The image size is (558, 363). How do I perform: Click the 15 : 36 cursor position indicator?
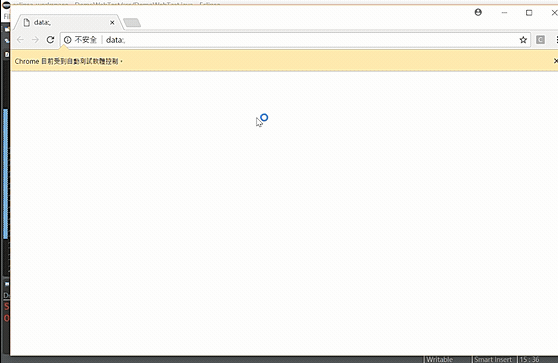529,359
